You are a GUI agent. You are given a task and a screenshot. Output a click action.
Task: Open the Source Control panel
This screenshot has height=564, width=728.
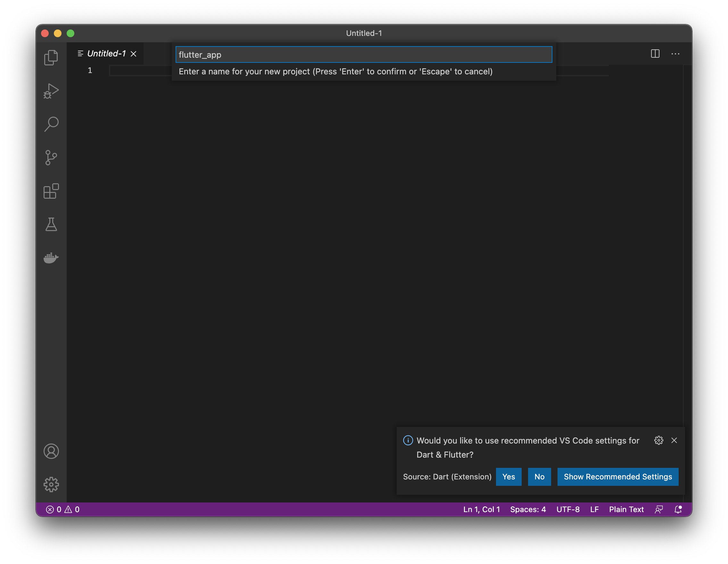click(x=51, y=157)
